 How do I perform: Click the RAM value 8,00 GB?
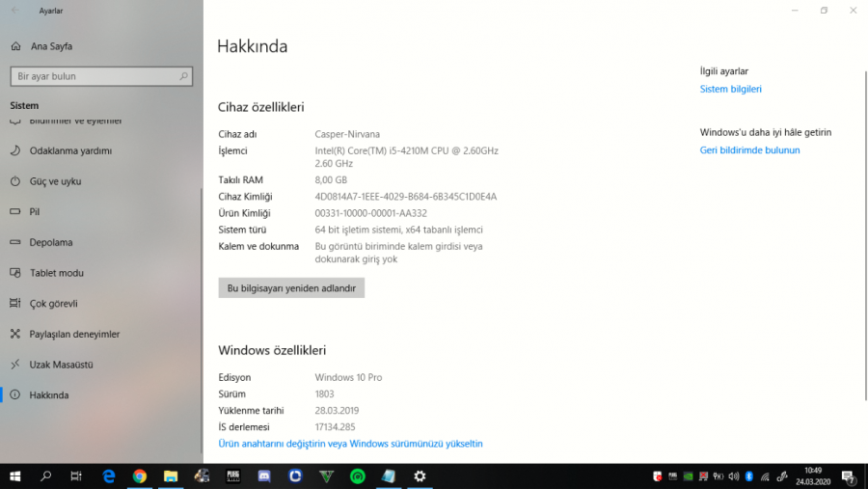pos(331,180)
